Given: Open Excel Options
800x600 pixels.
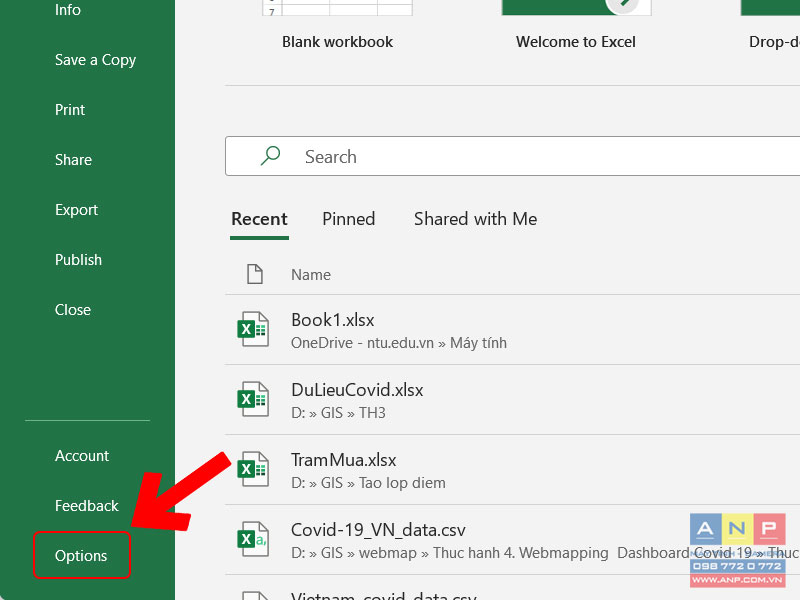Looking at the screenshot, I should pyautogui.click(x=82, y=555).
